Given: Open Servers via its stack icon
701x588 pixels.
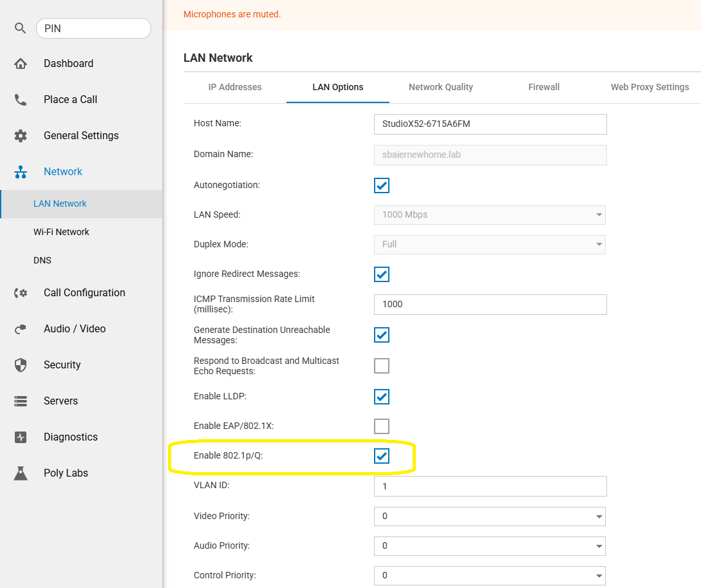Looking at the screenshot, I should pos(21,401).
